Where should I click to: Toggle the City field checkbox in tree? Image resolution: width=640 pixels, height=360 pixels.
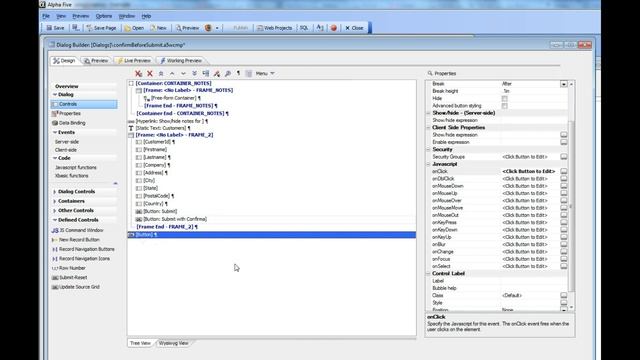(x=139, y=180)
